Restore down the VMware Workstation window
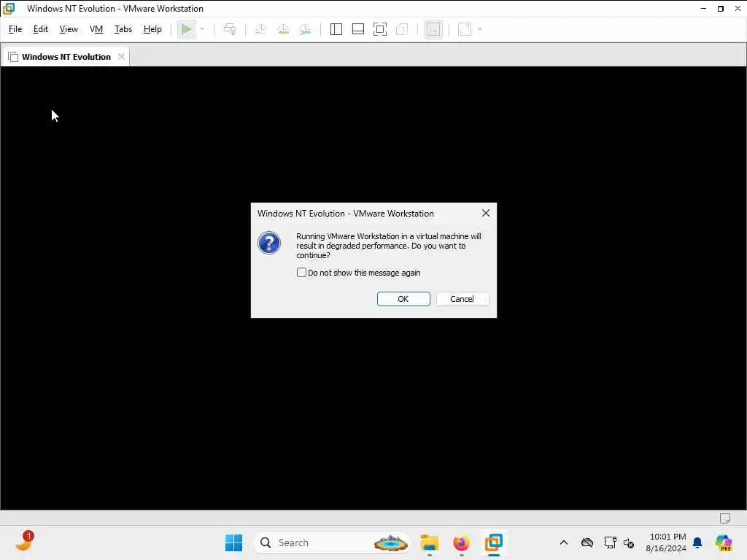747x560 pixels. [x=720, y=9]
